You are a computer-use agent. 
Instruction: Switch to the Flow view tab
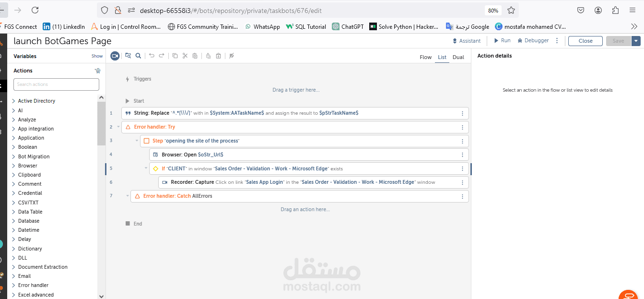pos(425,57)
